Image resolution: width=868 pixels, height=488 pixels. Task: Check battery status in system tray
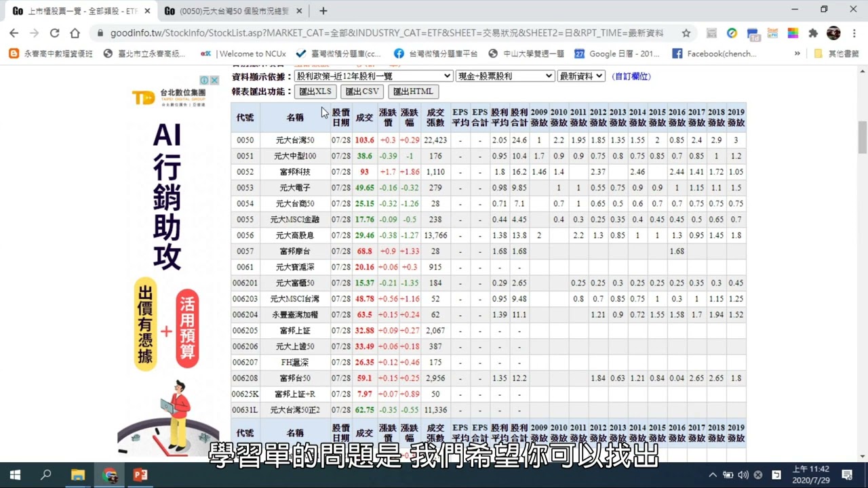[x=728, y=475]
